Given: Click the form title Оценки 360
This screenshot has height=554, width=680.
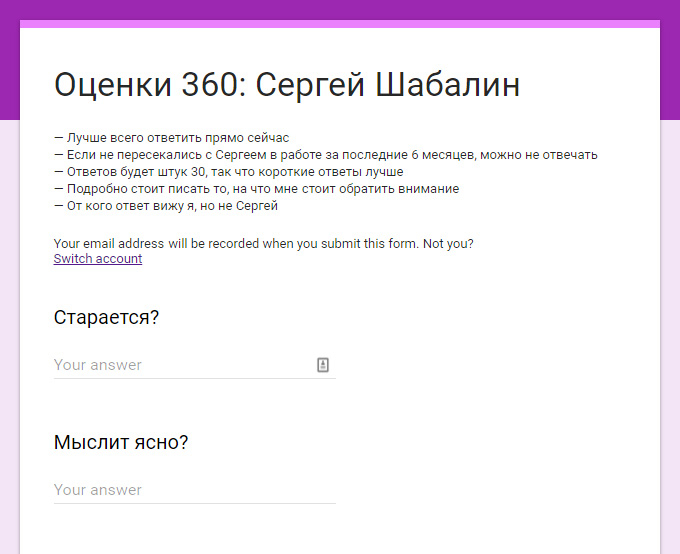Looking at the screenshot, I should pos(150,84).
